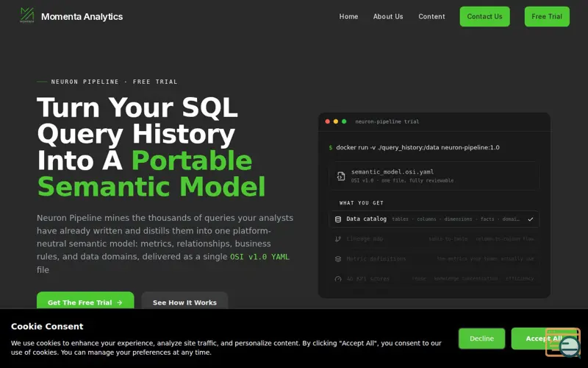Select the "Data catalog" label

click(366, 219)
